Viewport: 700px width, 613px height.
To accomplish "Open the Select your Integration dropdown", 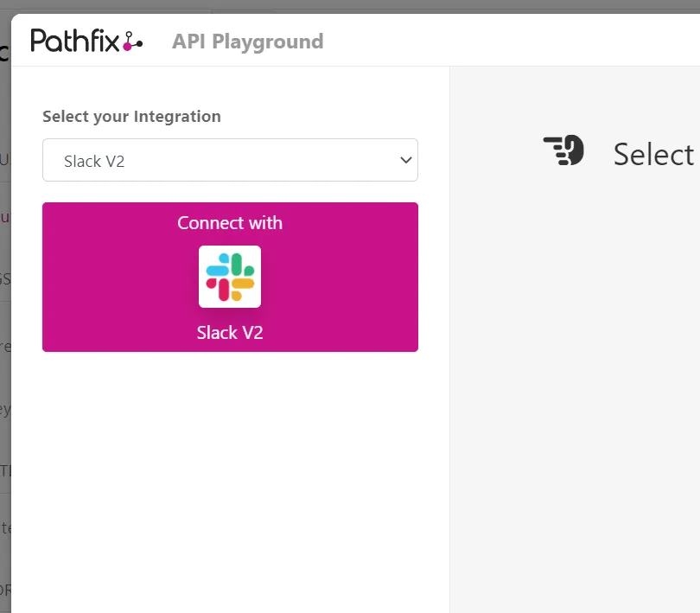I will [230, 160].
